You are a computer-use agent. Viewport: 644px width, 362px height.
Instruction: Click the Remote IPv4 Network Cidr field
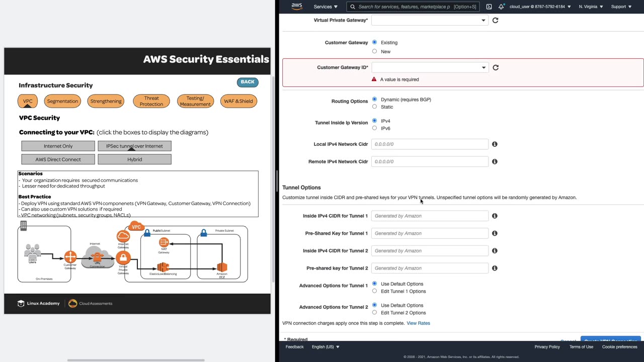point(430,162)
